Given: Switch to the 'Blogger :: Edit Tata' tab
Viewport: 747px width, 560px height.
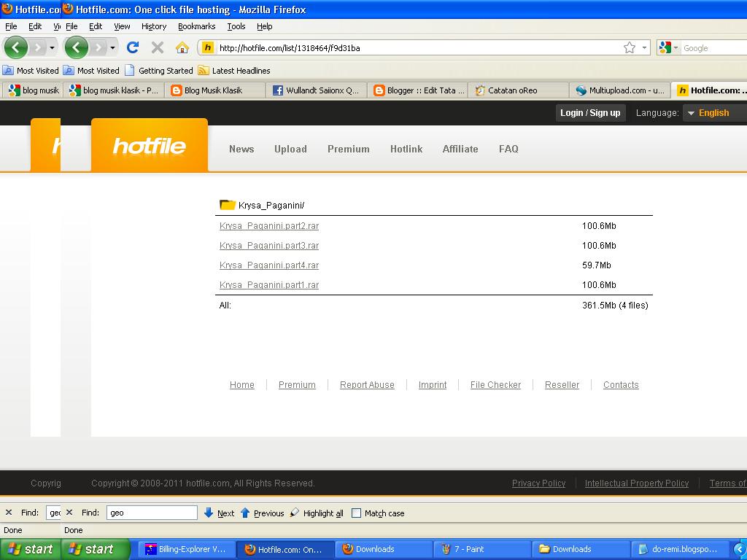Looking at the screenshot, I should click(x=418, y=90).
